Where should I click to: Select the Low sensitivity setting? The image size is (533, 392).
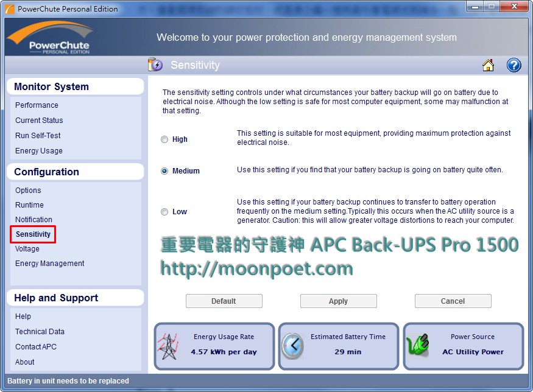click(164, 211)
